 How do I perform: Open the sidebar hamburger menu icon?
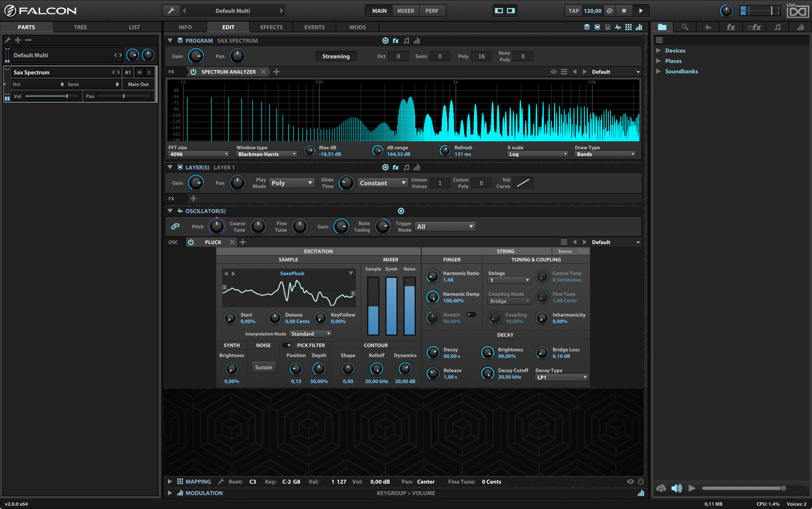[x=659, y=40]
